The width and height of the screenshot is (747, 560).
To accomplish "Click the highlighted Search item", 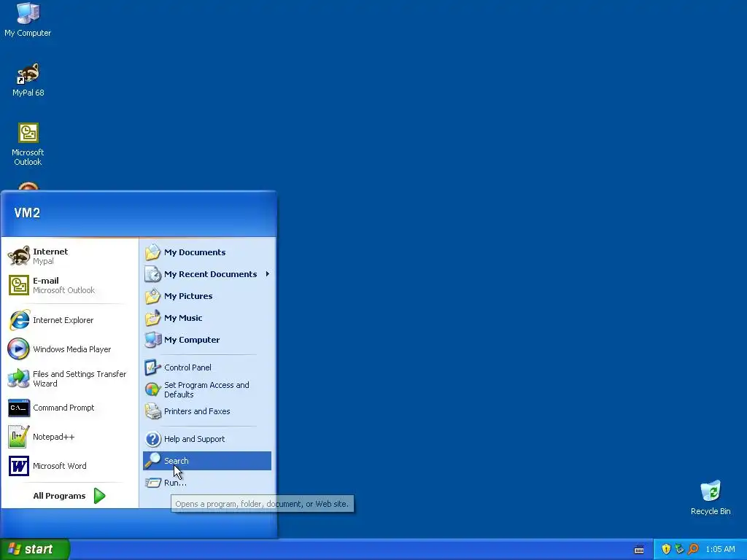I will [207, 461].
